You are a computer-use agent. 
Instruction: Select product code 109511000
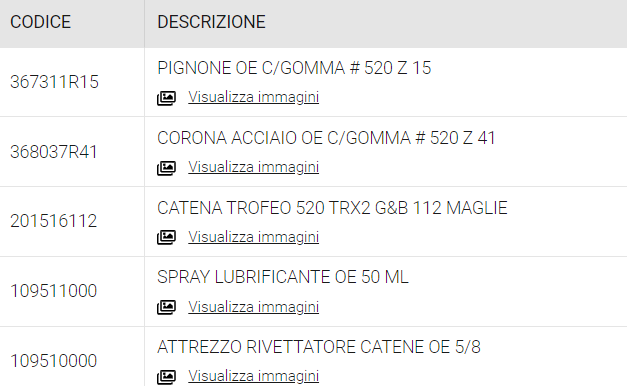pos(54,291)
